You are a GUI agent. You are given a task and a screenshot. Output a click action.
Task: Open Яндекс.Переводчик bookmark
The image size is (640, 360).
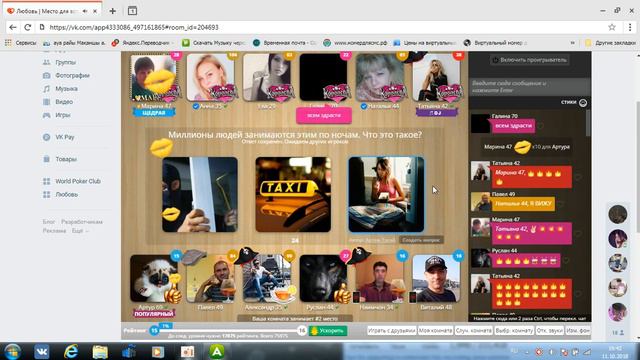coord(143,42)
